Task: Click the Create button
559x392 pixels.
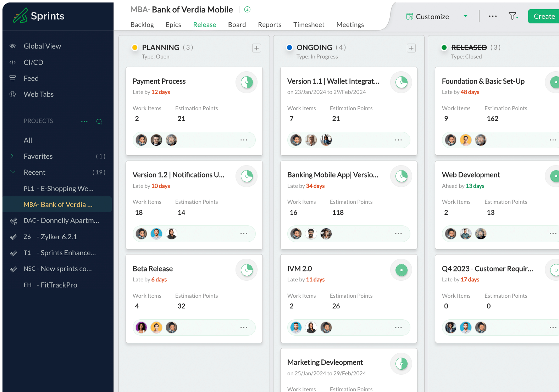Action: click(x=544, y=16)
